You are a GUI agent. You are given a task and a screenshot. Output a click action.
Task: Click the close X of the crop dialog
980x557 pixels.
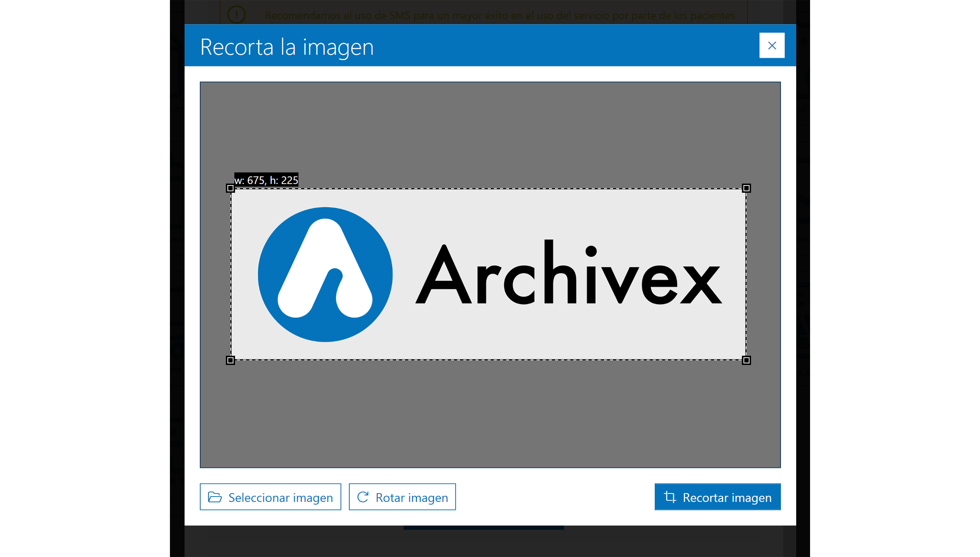click(x=772, y=45)
